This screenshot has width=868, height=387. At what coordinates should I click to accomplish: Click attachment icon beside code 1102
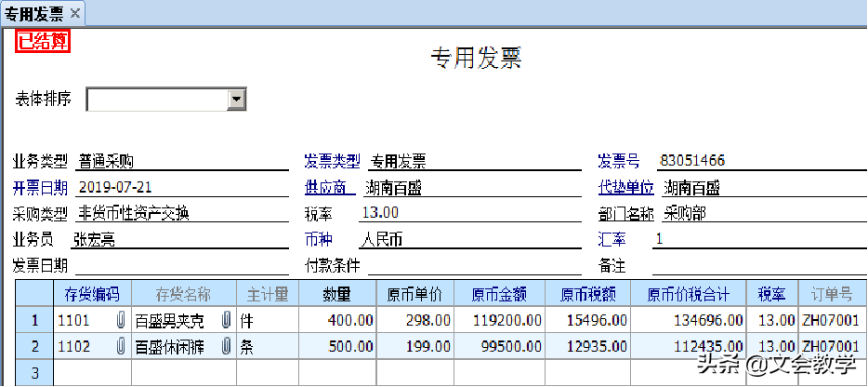121,346
